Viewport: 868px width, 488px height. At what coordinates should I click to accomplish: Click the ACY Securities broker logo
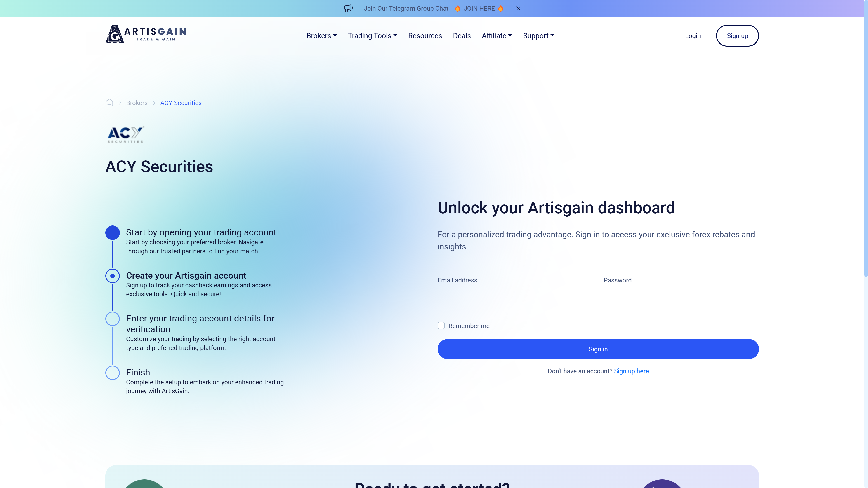click(x=126, y=134)
